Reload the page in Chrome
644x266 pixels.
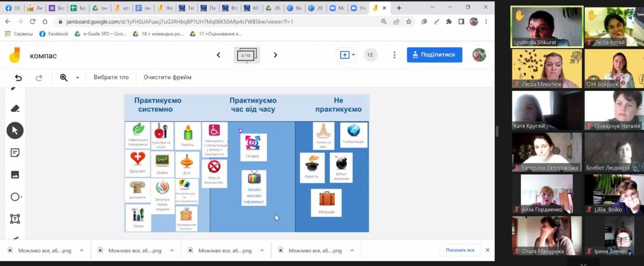[x=33, y=22]
